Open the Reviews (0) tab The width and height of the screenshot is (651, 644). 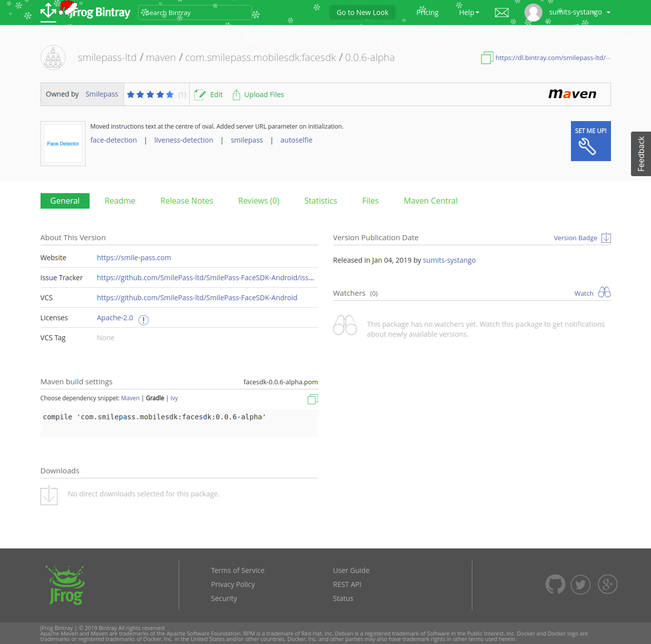[x=259, y=201]
